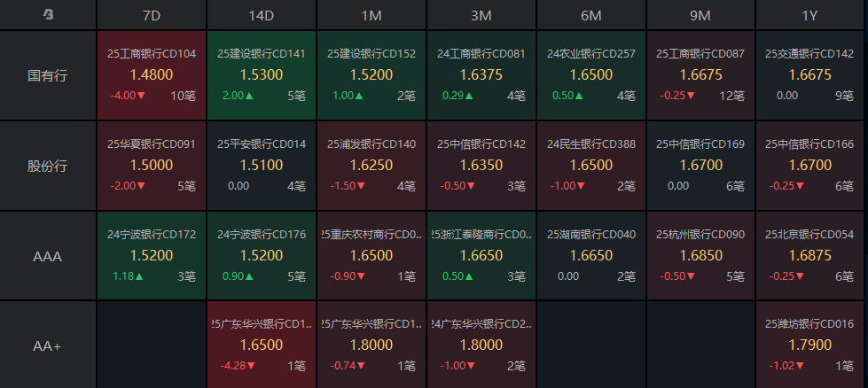Click the 25交通银行CD142 quote cell
This screenshot has width=868, height=388.
click(x=810, y=75)
